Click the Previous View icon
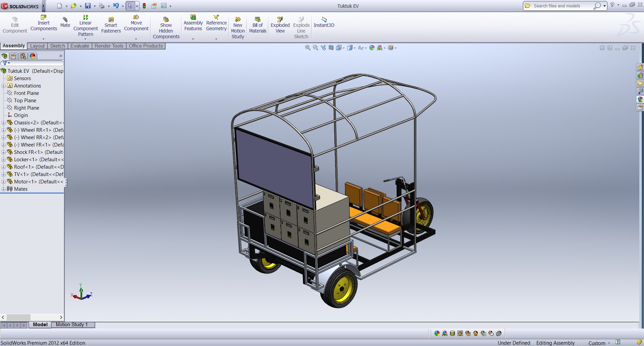644x346 pixels. (x=323, y=48)
